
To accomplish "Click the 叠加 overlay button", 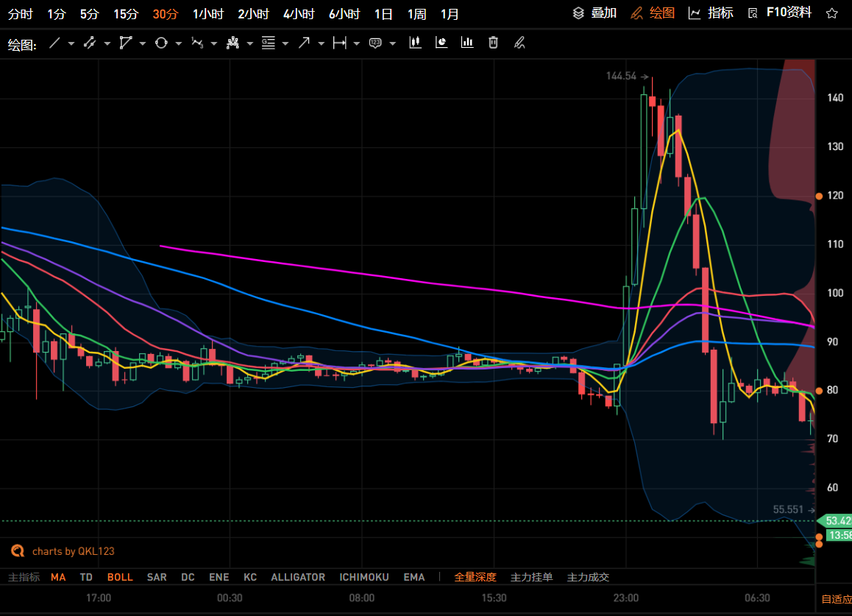I will (x=594, y=13).
